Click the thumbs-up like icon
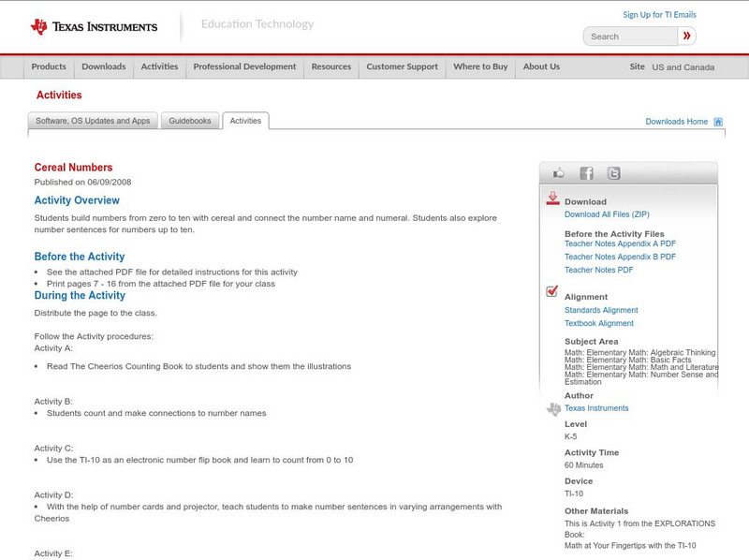This screenshot has width=749, height=560. point(558,173)
